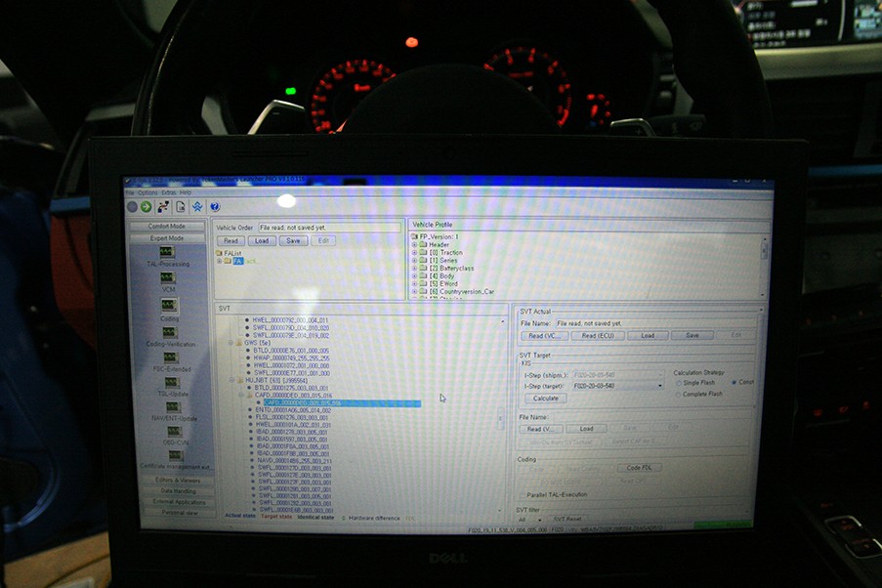Open the Options menu
The width and height of the screenshot is (882, 588).
click(x=147, y=192)
